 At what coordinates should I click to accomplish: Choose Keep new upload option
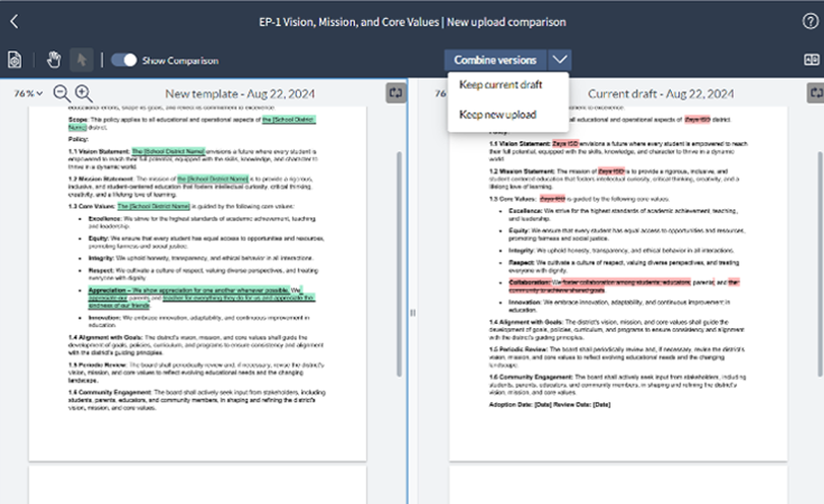(x=498, y=115)
